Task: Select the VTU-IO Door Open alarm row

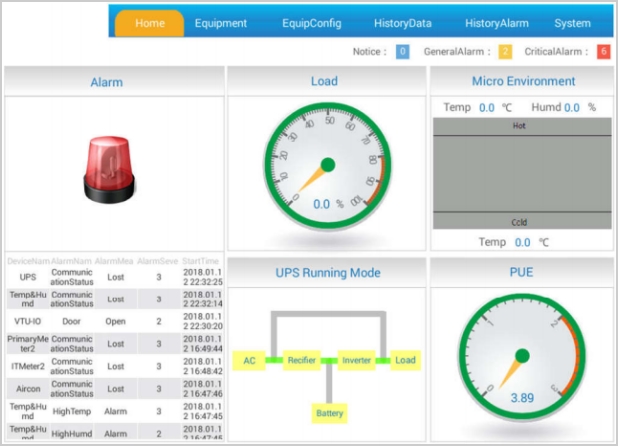Action: (x=112, y=322)
